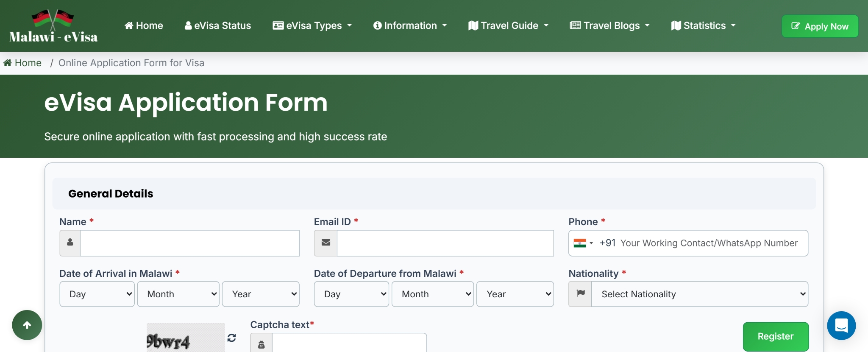Click the envelope icon beside Email ID
The height and width of the screenshot is (352, 868).
[325, 243]
